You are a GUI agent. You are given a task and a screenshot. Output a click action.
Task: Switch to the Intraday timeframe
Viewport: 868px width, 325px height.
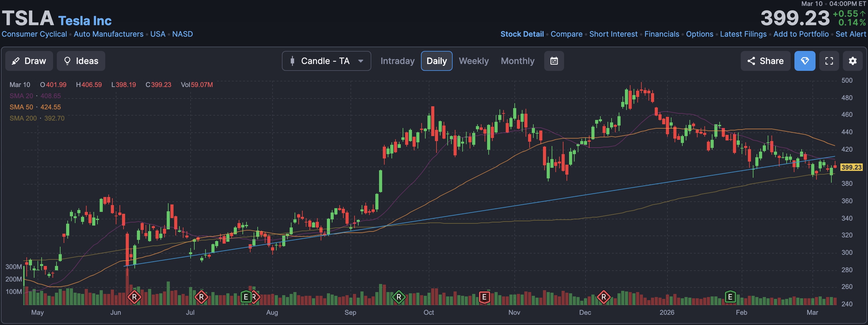click(x=397, y=61)
